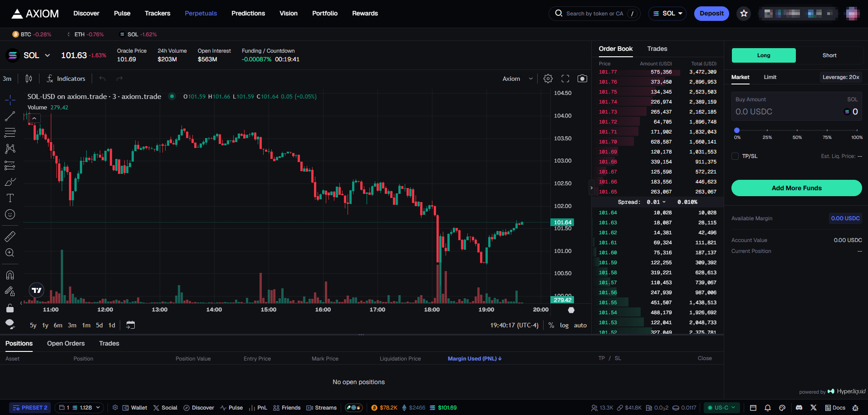Open the bottom bar settings gear
The height and width of the screenshot is (415, 868).
[115, 408]
